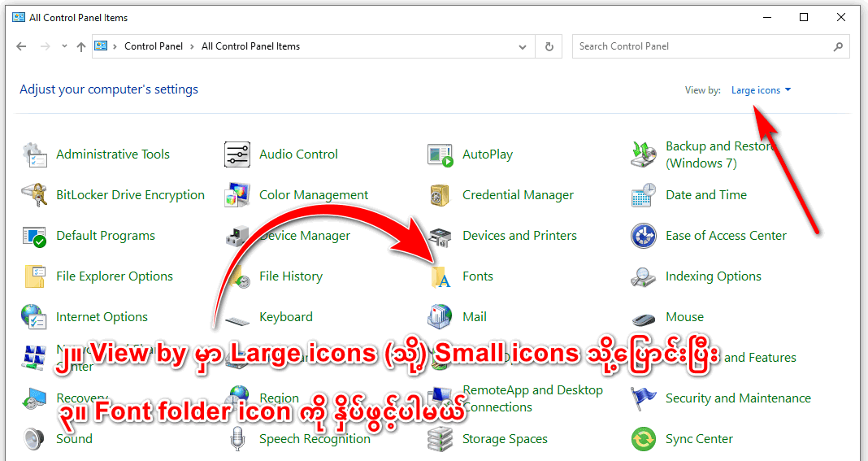Click the control panel icon in address bar
Viewport: 868px width, 461px height.
101,46
